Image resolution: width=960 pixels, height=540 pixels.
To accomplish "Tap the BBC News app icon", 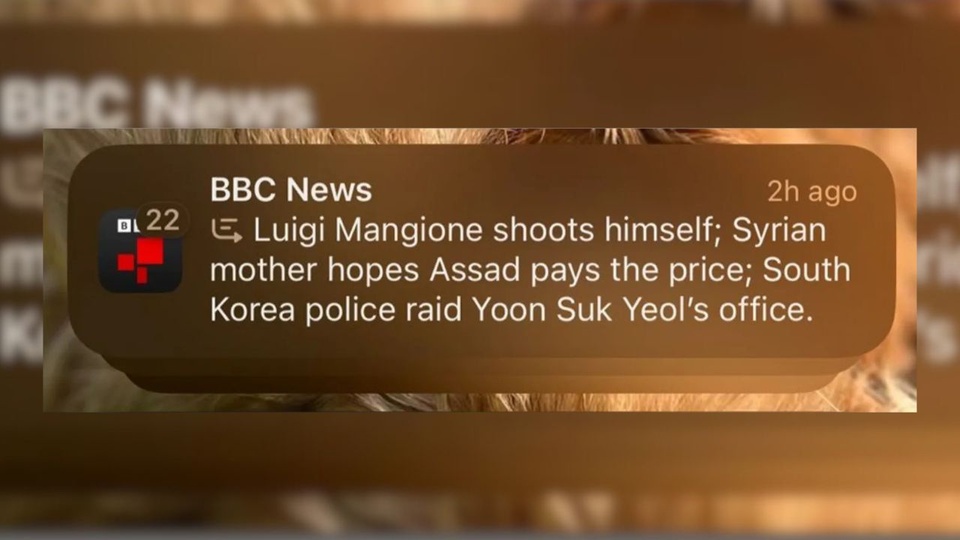I will (140, 250).
